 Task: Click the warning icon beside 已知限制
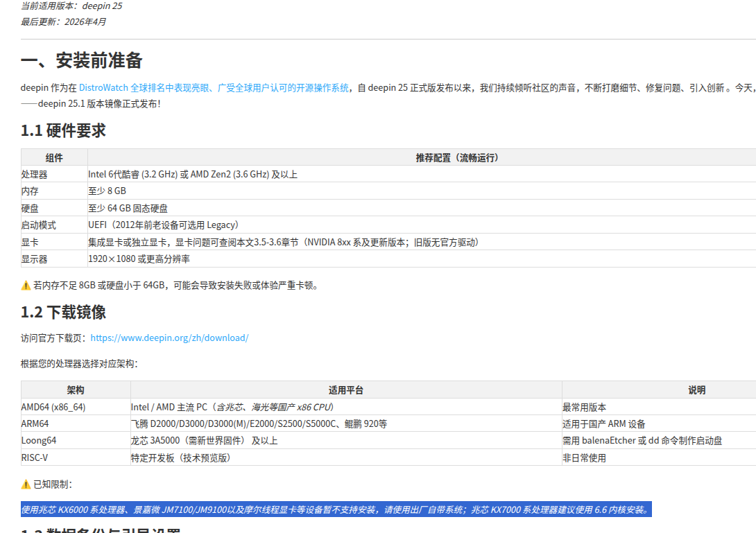(26, 484)
